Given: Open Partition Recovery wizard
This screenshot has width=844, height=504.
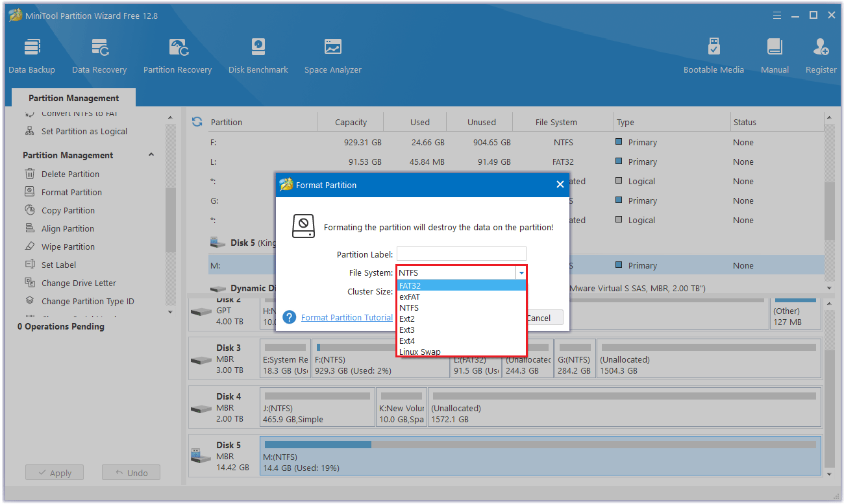Looking at the screenshot, I should pyautogui.click(x=177, y=56).
